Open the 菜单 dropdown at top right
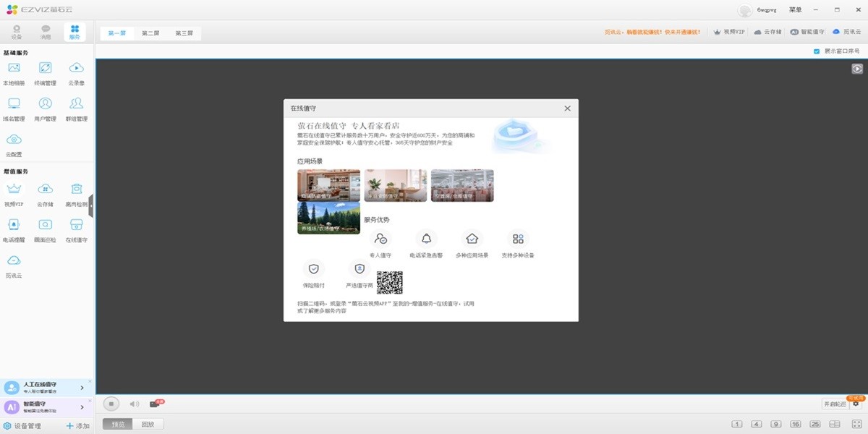Viewport: 868px width, 434px height. tap(796, 9)
